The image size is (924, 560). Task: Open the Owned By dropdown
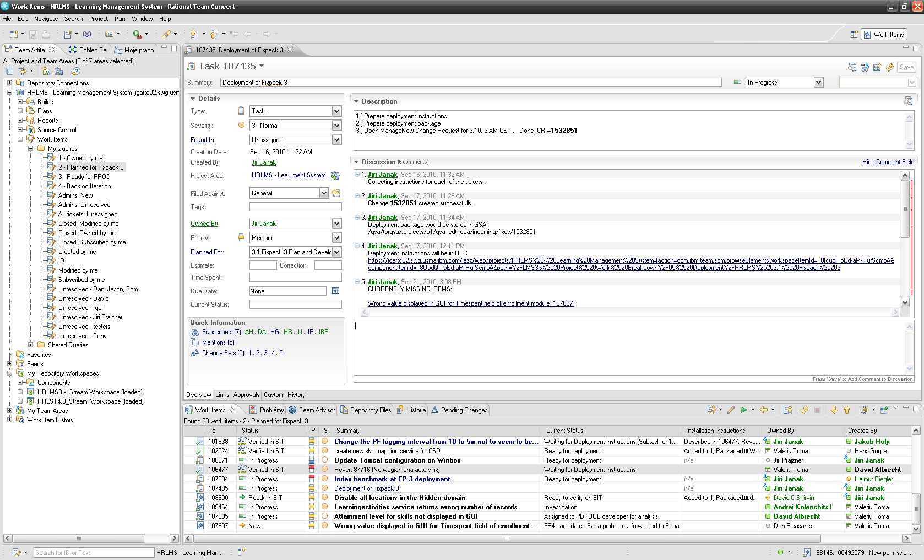[336, 224]
